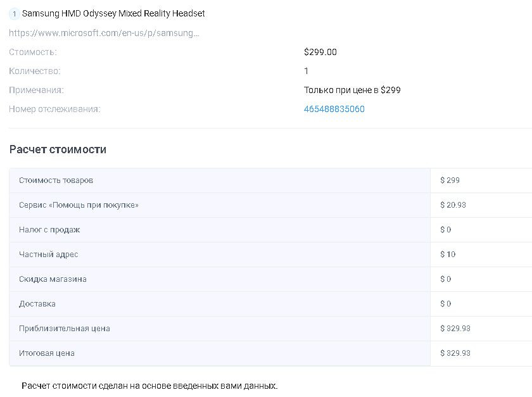The width and height of the screenshot is (532, 397).
Task: Select the note "Только при цене в $299"
Action: coord(352,90)
